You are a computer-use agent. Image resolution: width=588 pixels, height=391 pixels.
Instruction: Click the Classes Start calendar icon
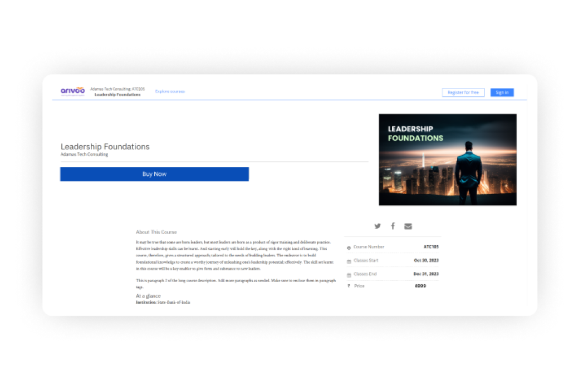tap(349, 261)
